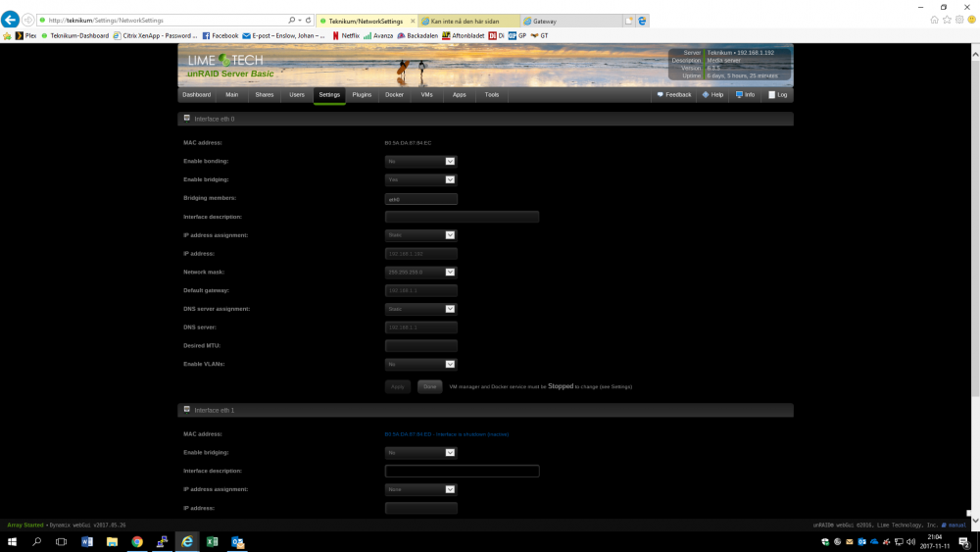Open the Avanza bookmark
The height and width of the screenshot is (552, 980).
point(378,35)
